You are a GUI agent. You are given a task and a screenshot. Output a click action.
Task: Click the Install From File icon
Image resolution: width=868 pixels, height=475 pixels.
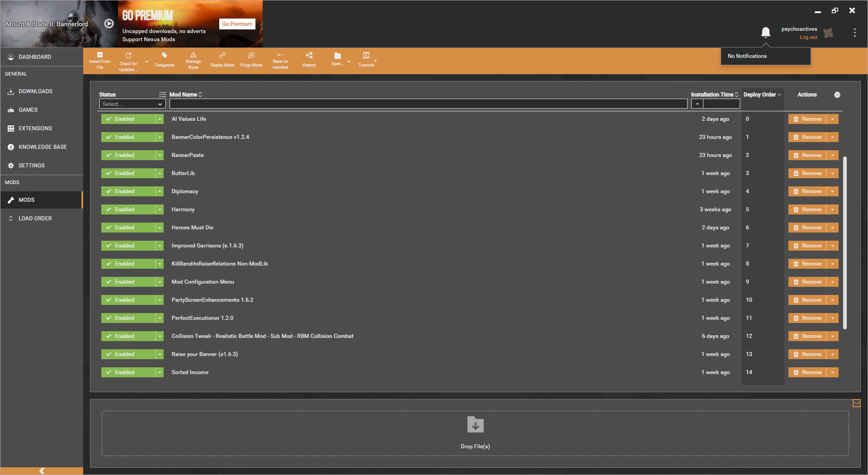100,55
